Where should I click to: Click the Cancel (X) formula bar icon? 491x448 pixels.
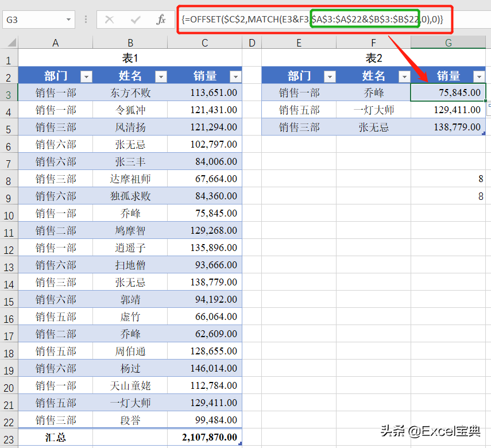(x=109, y=20)
